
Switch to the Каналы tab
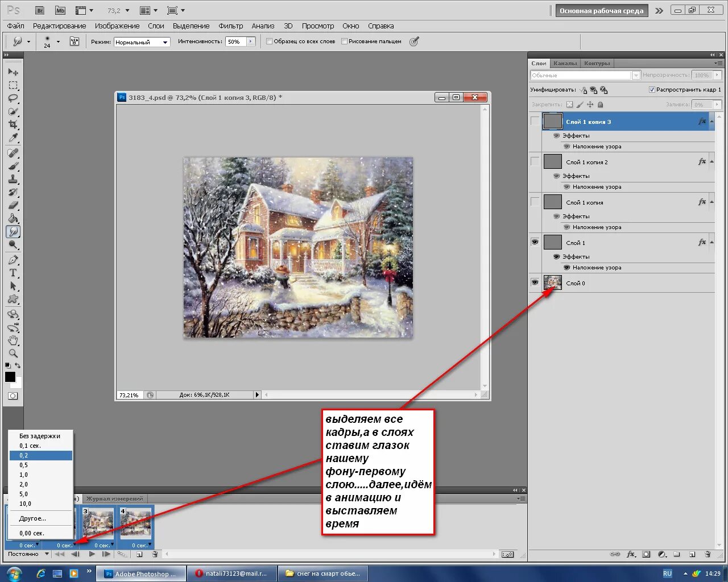(x=565, y=63)
